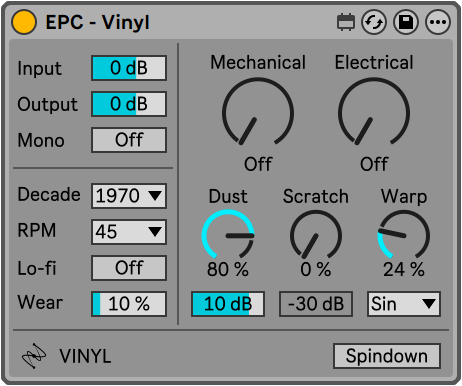Open the RPM 45 dropdown
This screenshot has height=386, width=462.
click(x=129, y=232)
